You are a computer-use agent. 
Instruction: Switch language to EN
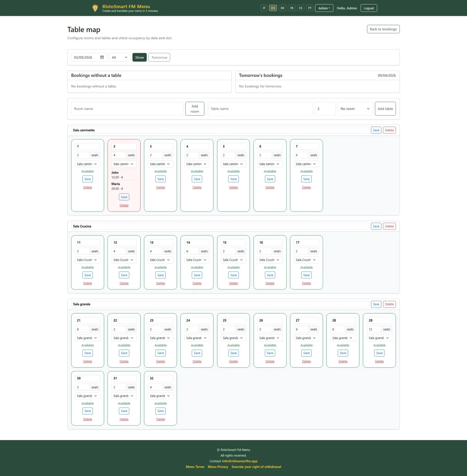tap(273, 8)
